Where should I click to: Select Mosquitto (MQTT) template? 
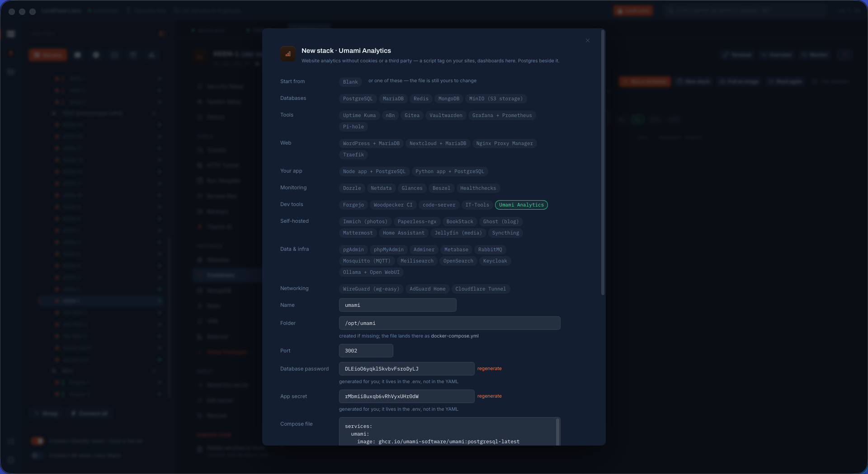point(367,261)
